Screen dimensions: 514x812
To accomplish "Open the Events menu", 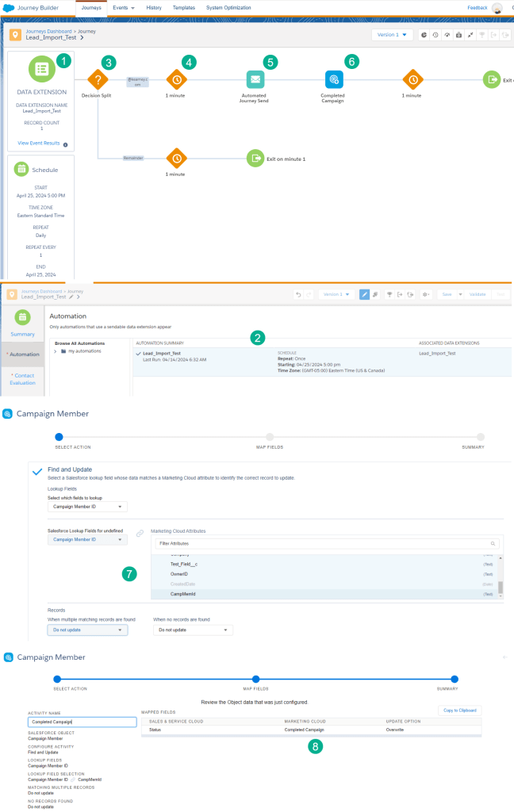I will click(x=123, y=7).
